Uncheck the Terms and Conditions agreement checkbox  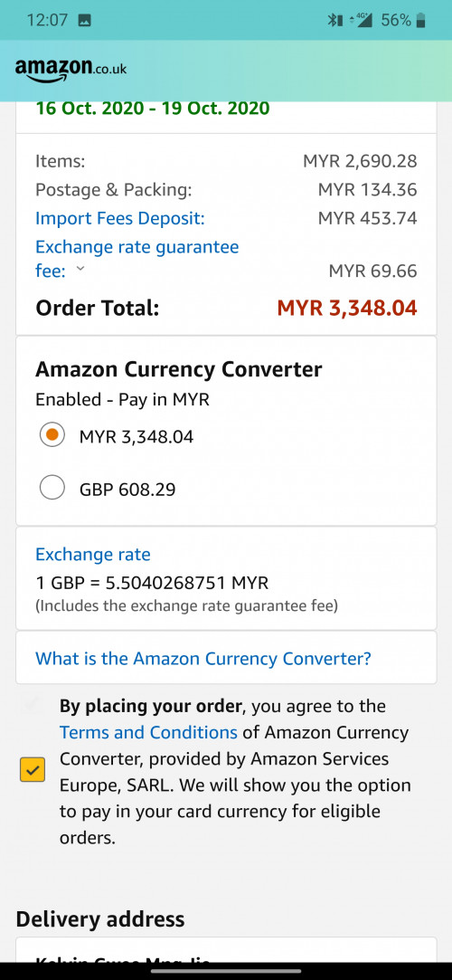tap(33, 770)
